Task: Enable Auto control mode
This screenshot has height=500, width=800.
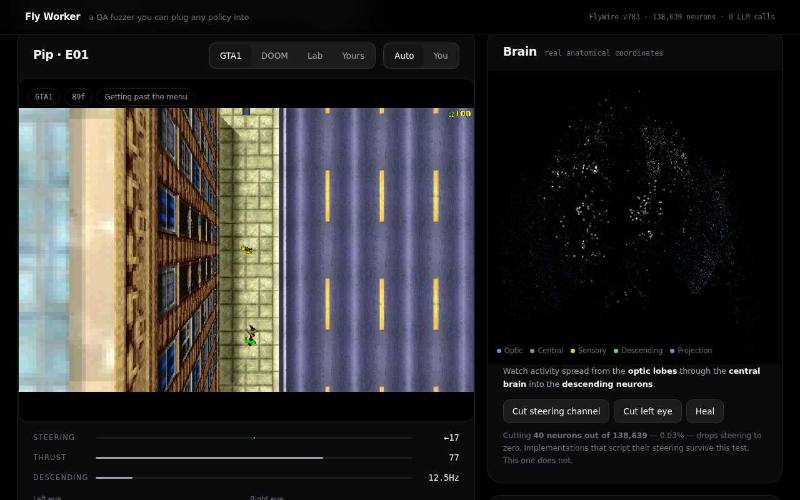Action: [x=404, y=56]
